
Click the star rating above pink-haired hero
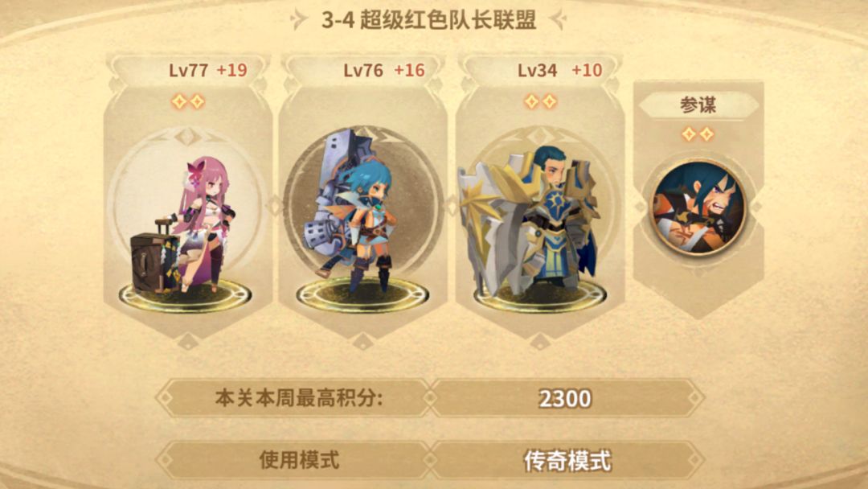(188, 101)
